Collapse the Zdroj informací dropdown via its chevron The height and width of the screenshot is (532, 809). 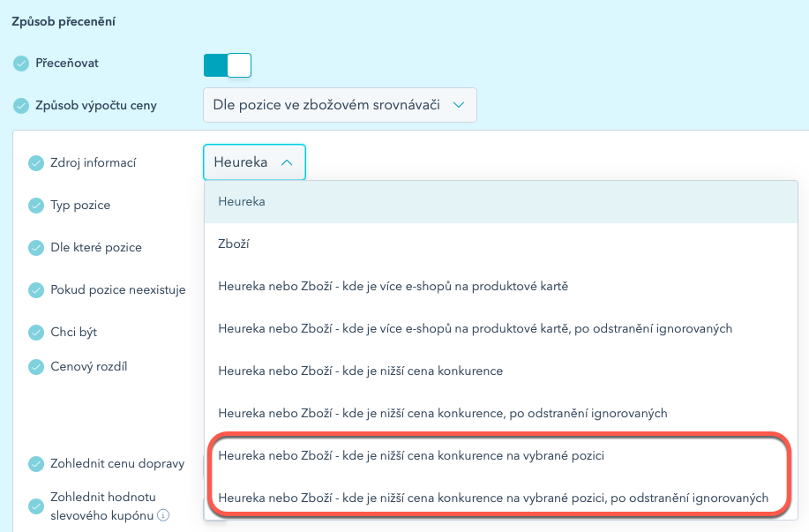(x=288, y=161)
